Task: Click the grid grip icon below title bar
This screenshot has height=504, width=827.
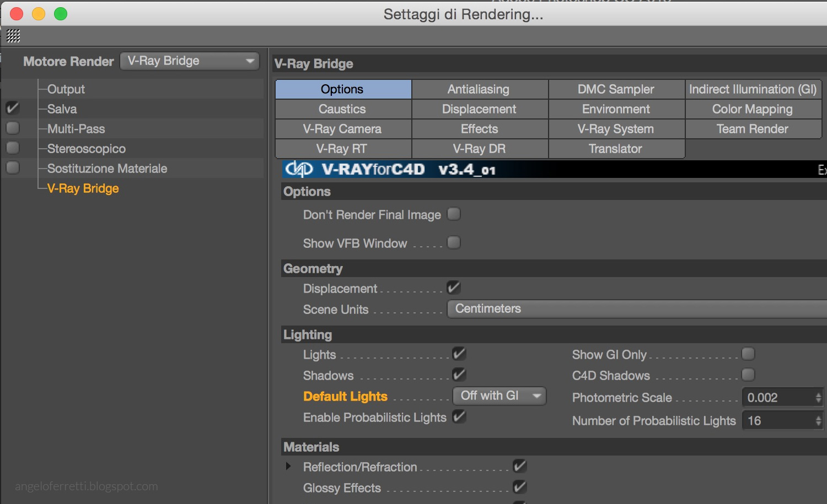Action: (x=13, y=36)
